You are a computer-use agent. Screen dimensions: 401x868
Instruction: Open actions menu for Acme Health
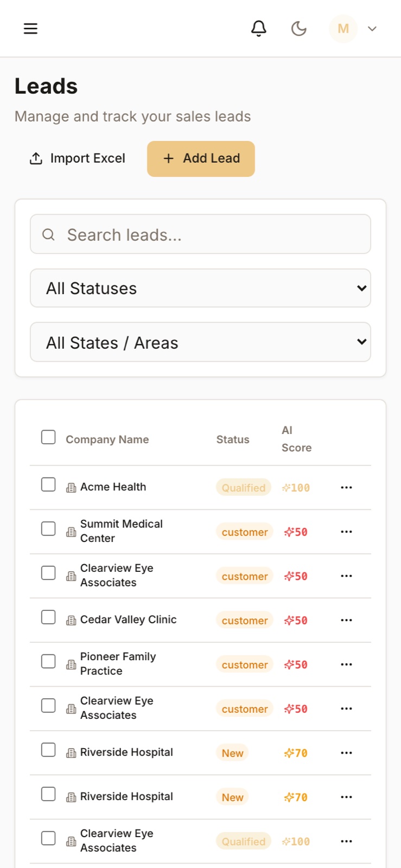click(347, 488)
